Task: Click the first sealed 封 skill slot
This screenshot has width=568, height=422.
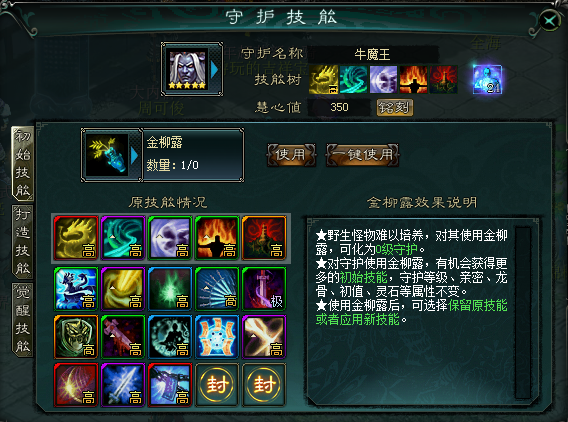Action: 217,385
